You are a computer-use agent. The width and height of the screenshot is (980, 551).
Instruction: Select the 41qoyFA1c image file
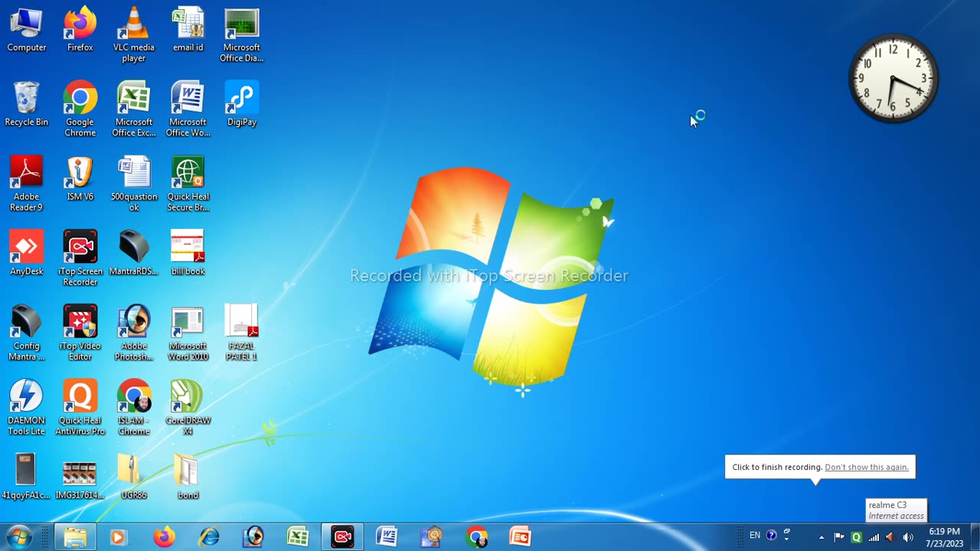(26, 477)
